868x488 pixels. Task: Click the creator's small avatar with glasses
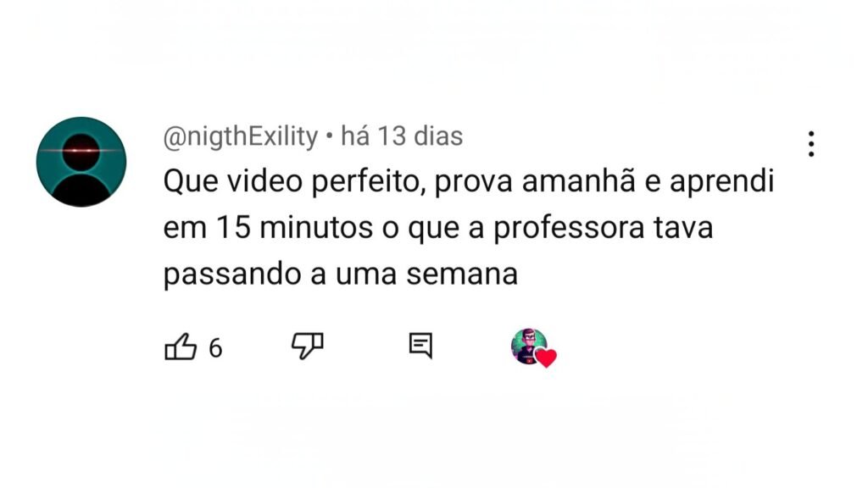click(527, 346)
